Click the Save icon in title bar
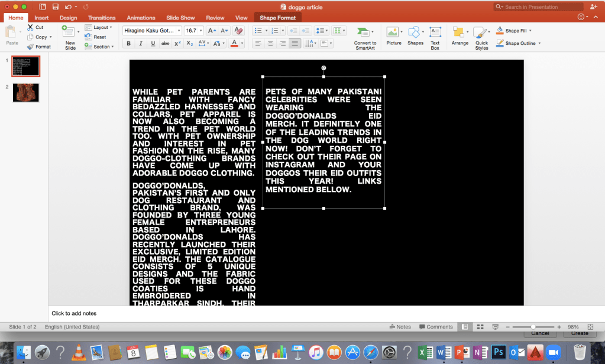Viewport: 605px width, 364px height. pos(55,6)
